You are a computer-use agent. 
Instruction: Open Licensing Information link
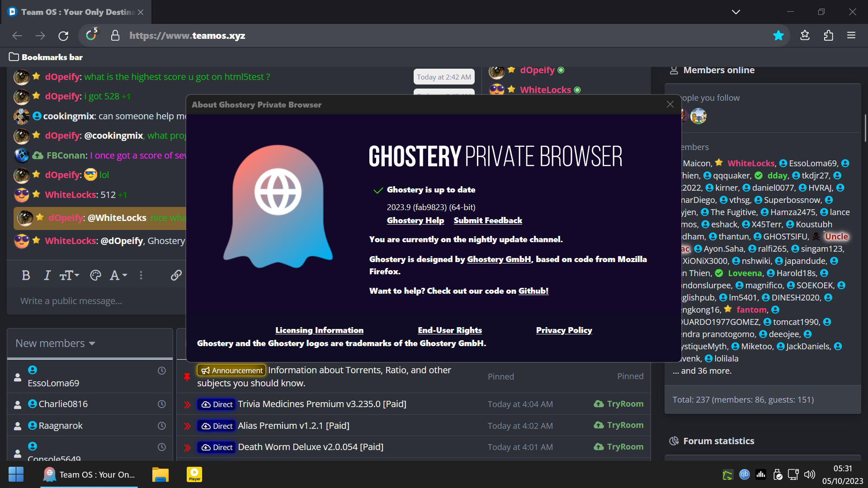[x=319, y=330]
